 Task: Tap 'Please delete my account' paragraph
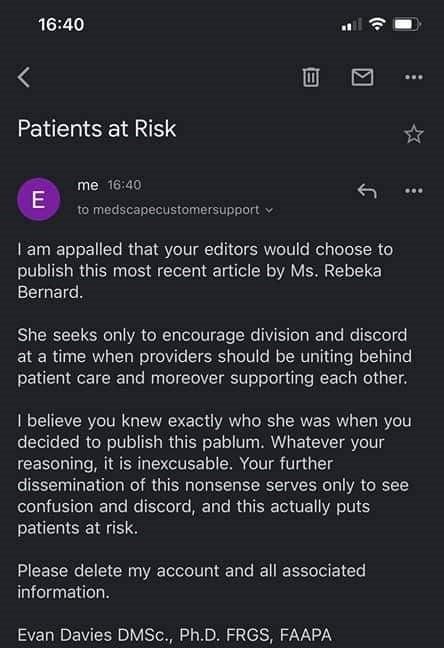[191, 581]
